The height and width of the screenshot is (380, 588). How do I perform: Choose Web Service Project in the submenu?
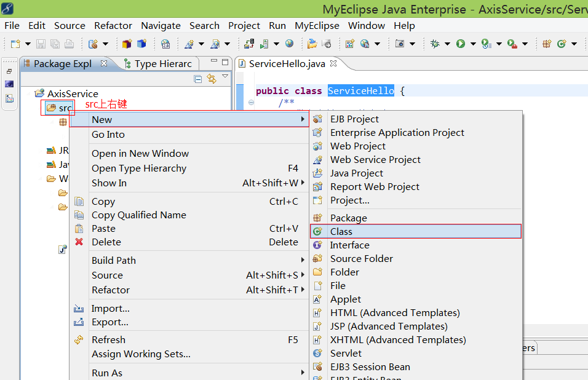(x=416, y=160)
